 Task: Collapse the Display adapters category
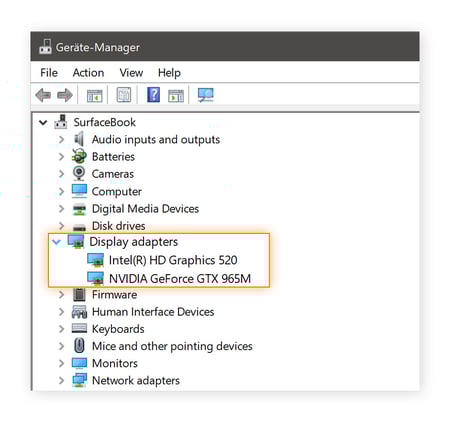[x=57, y=242]
